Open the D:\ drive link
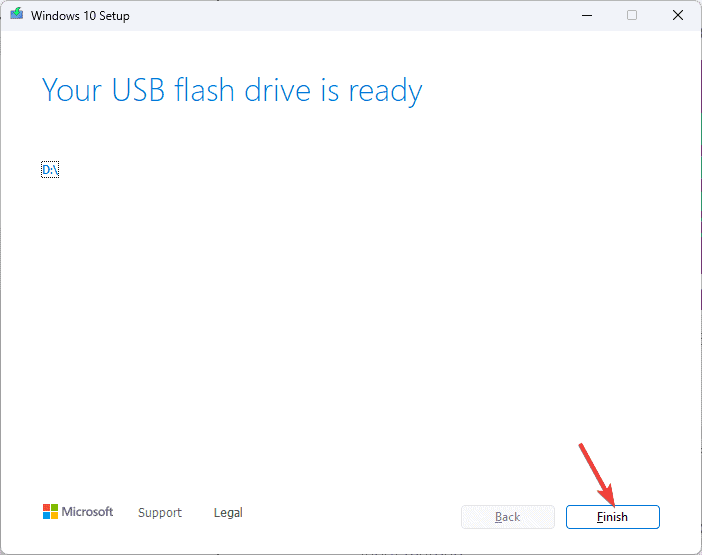This screenshot has height=555, width=702. point(50,170)
